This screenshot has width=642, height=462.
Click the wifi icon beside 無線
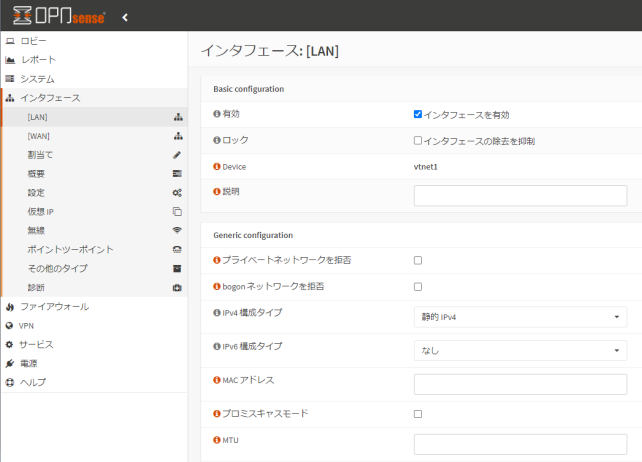pyautogui.click(x=177, y=231)
